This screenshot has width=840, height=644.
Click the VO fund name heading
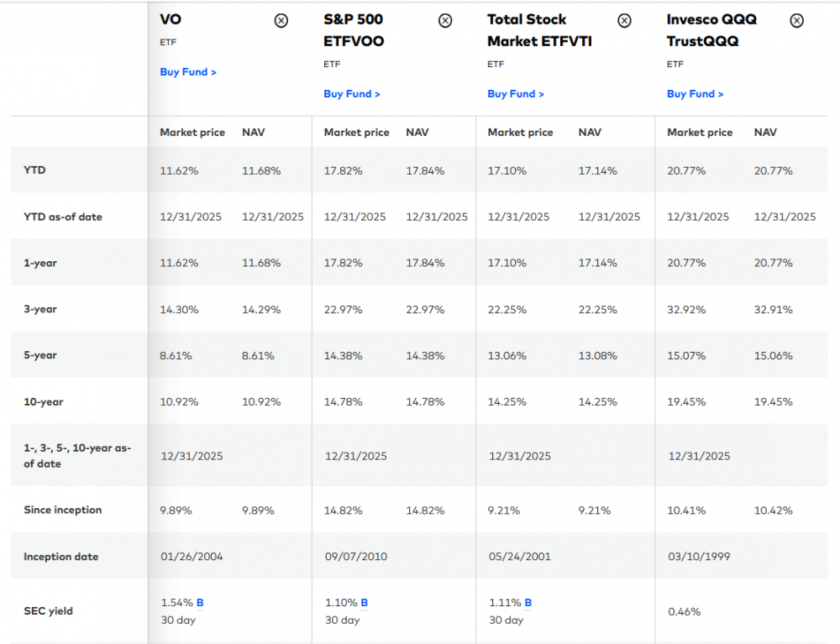(171, 19)
